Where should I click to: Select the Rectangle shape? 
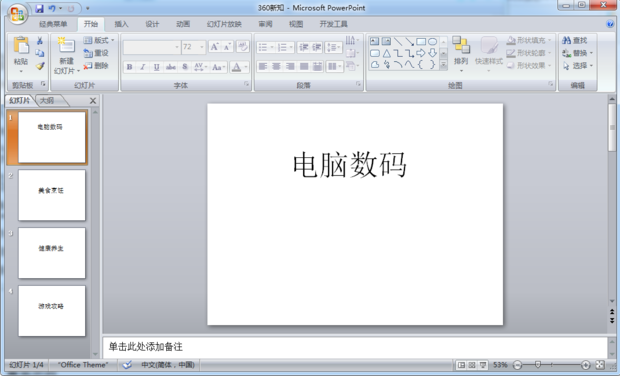(421, 42)
